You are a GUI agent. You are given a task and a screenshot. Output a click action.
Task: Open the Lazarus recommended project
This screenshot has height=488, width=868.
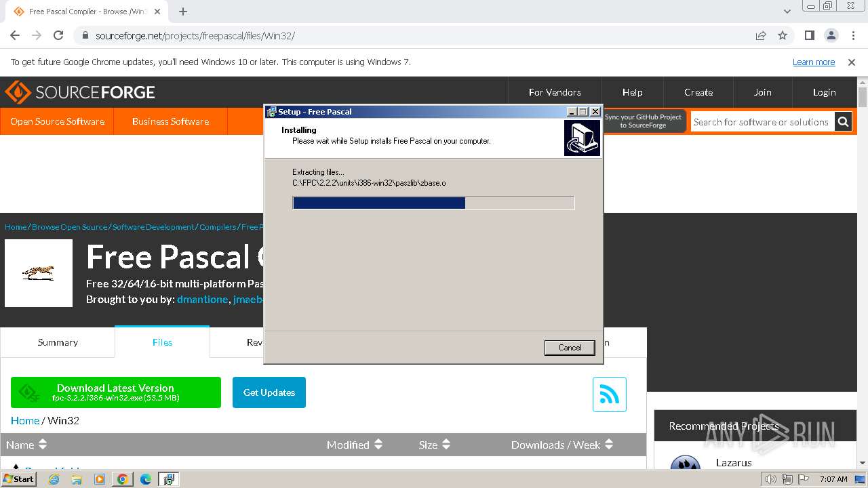[x=734, y=462]
